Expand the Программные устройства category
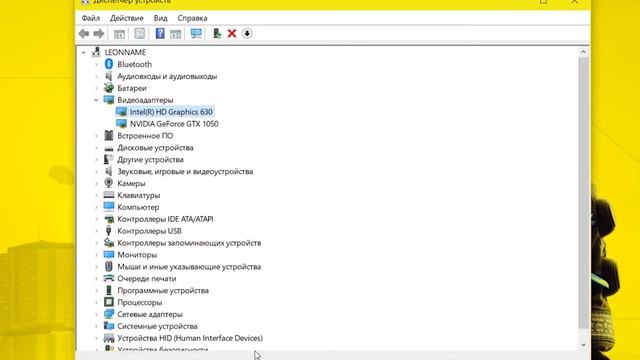Image resolution: width=640 pixels, height=360 pixels. coord(96,291)
